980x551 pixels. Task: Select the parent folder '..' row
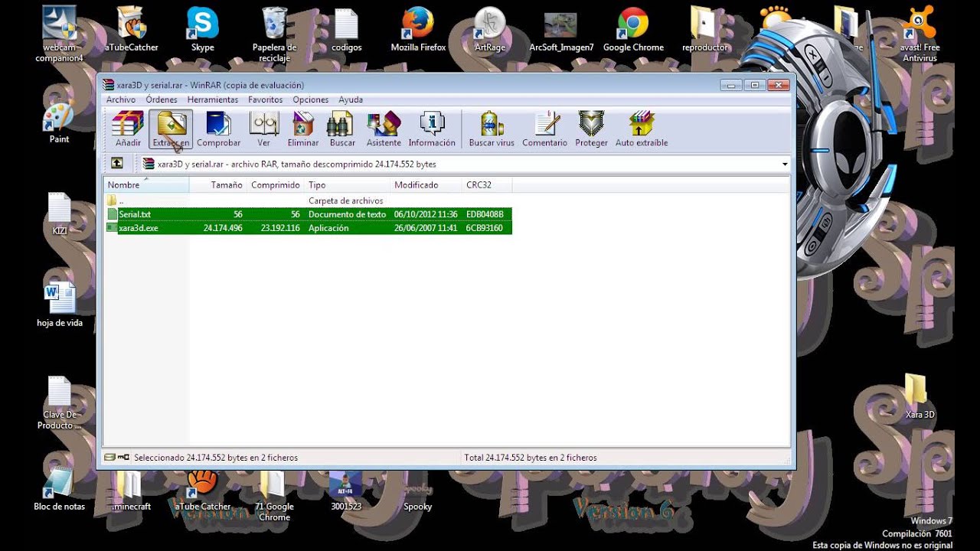(309, 201)
